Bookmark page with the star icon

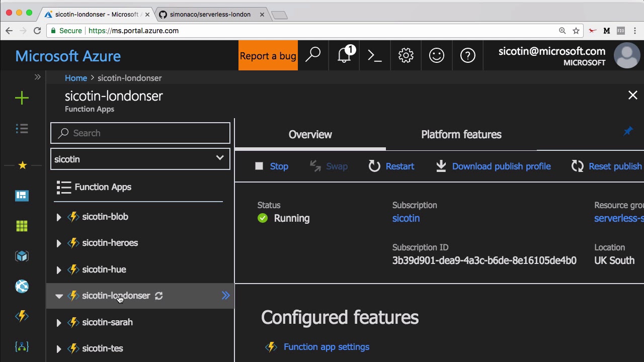[x=576, y=31]
